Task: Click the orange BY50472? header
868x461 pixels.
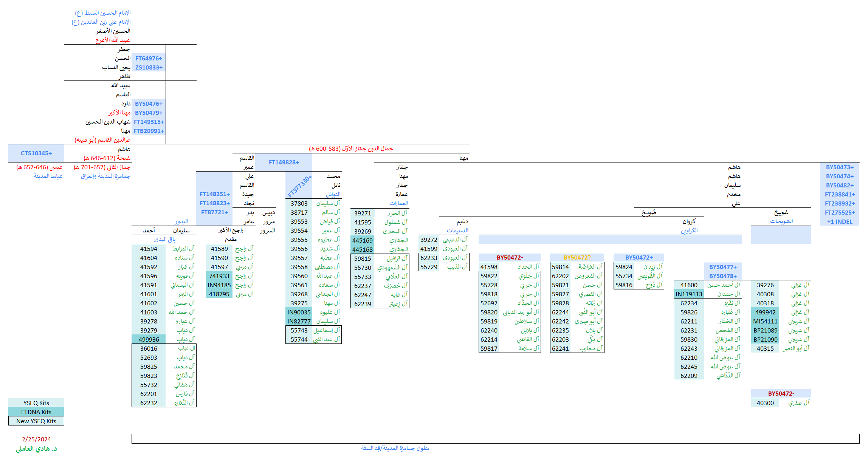Action: (577, 258)
